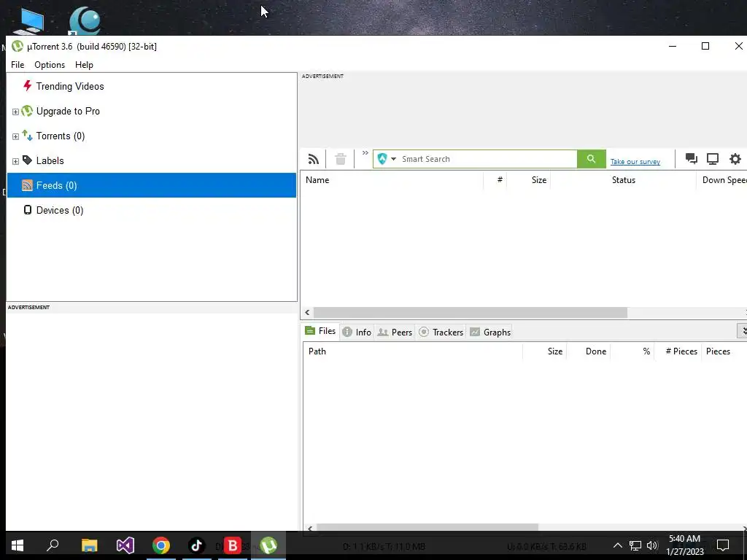
Task: Click the RSS feed add icon
Action: coord(314,159)
